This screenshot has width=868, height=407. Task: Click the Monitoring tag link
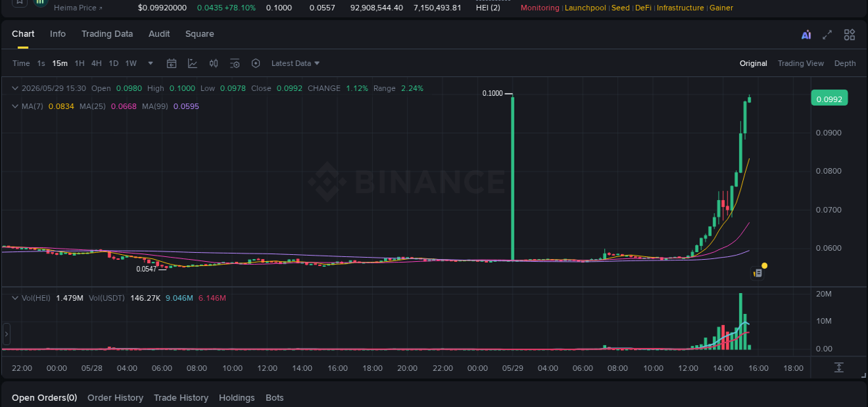click(540, 8)
